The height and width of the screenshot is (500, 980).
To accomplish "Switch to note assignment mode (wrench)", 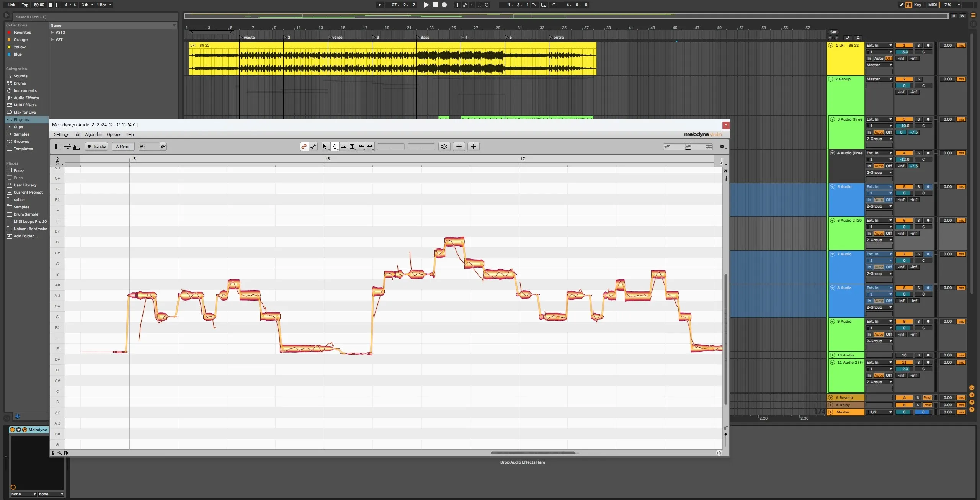I will [x=314, y=147].
